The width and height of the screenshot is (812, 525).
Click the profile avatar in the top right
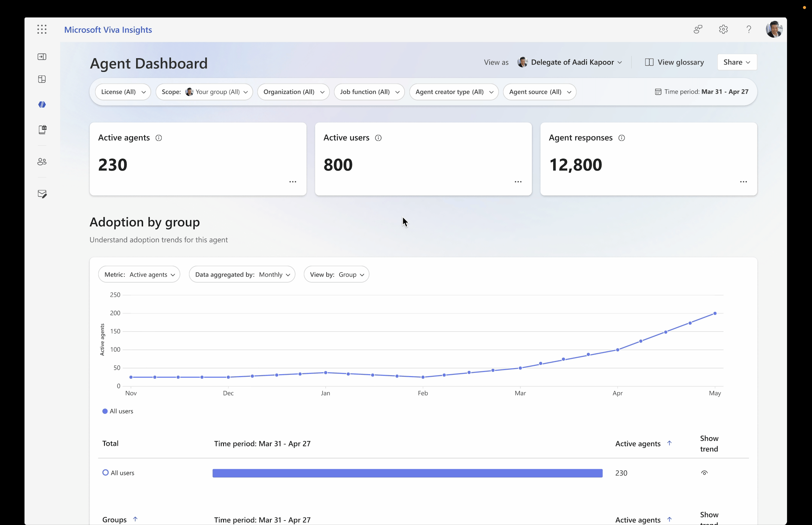tap(774, 29)
